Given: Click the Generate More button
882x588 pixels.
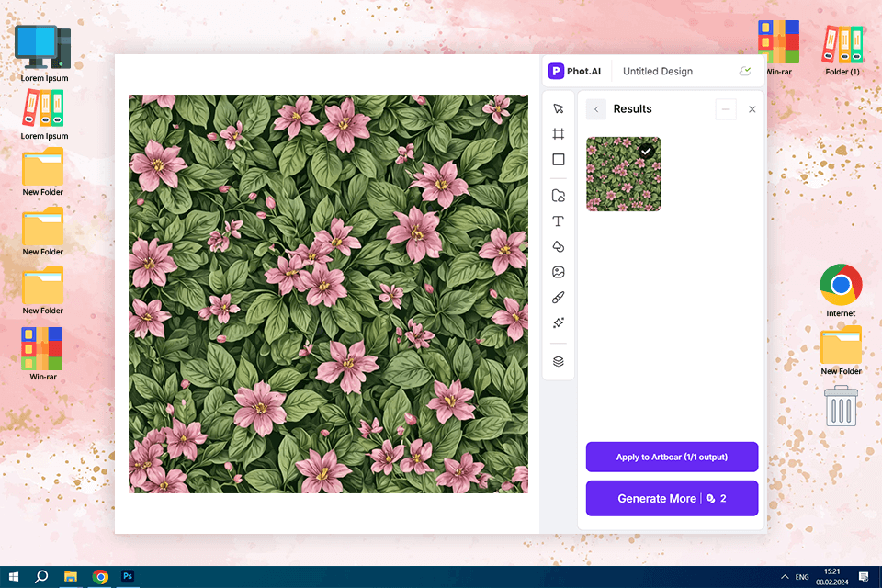Looking at the screenshot, I should coord(672,498).
